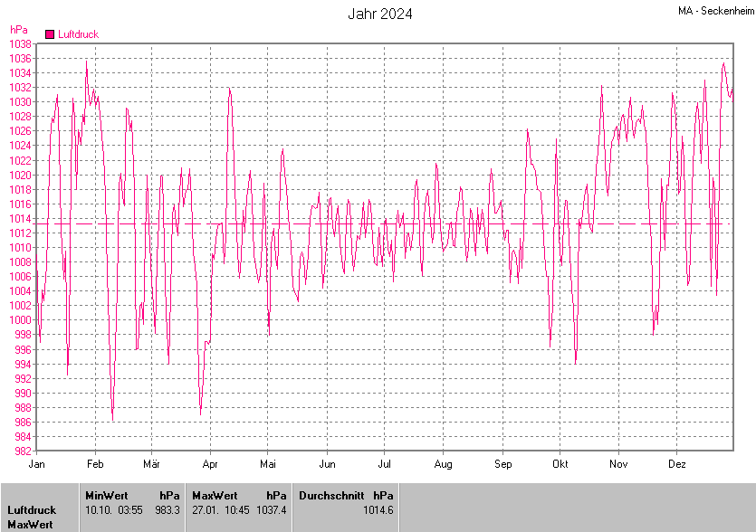Screen dimensions: 756x532
Task: Click the MA - Seckenheim station label
Action: [714, 11]
